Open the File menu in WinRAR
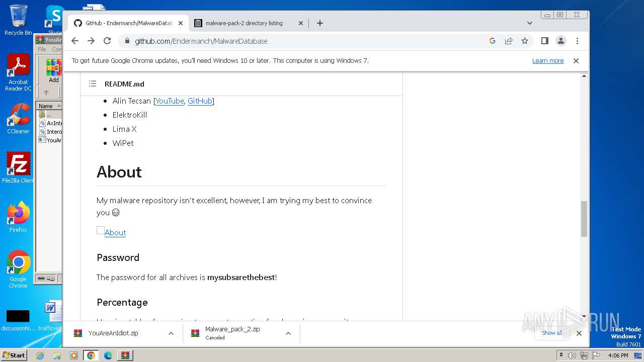Viewport: 644px width, 362px height. (42, 49)
